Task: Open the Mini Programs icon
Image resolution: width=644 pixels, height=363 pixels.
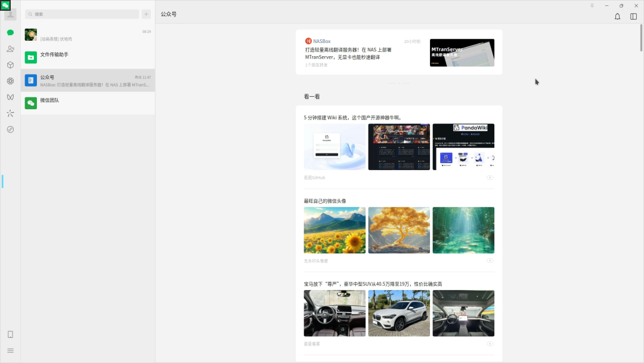Action: (10, 130)
